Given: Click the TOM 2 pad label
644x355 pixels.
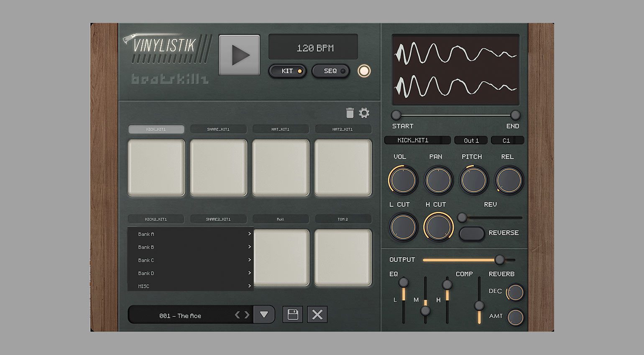Looking at the screenshot, I should tap(343, 219).
